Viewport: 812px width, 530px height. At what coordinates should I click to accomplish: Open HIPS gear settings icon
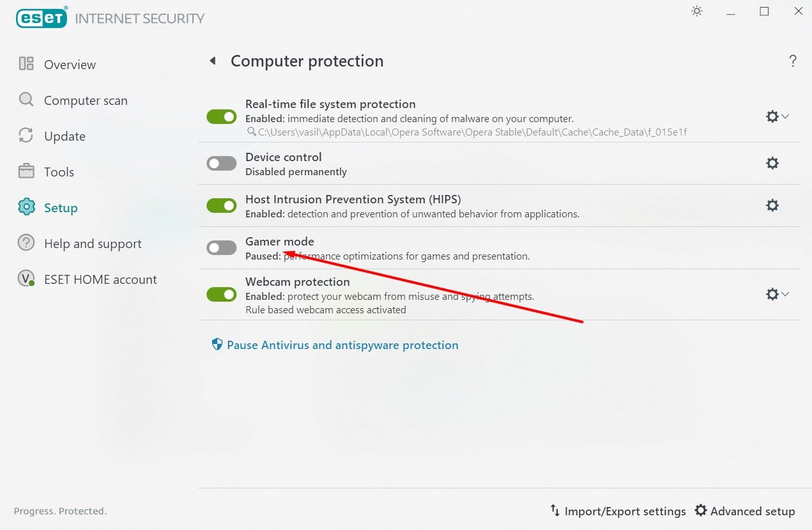pyautogui.click(x=772, y=206)
